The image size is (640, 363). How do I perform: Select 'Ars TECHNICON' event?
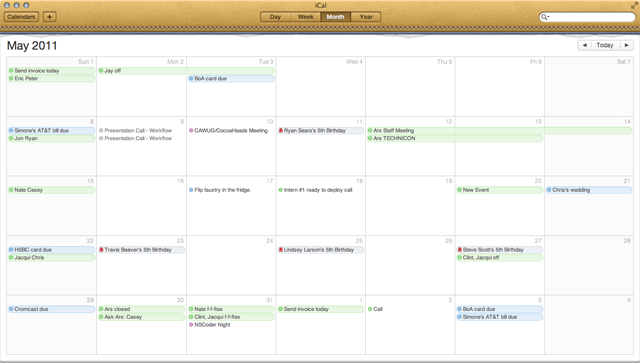point(455,138)
